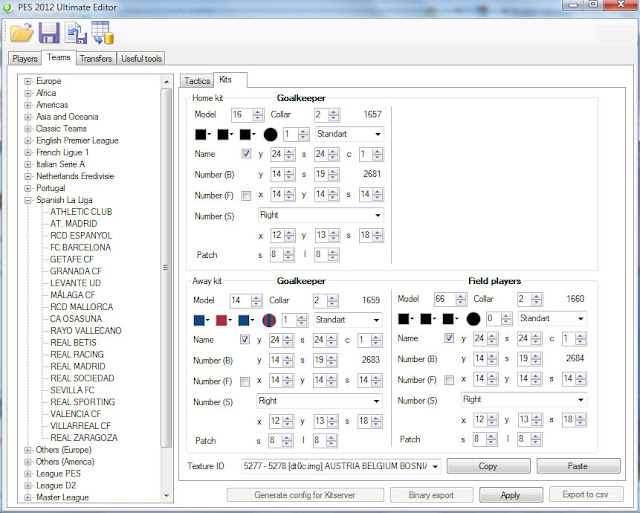
Task: Click the Open folder toolbar icon
Action: 22,33
